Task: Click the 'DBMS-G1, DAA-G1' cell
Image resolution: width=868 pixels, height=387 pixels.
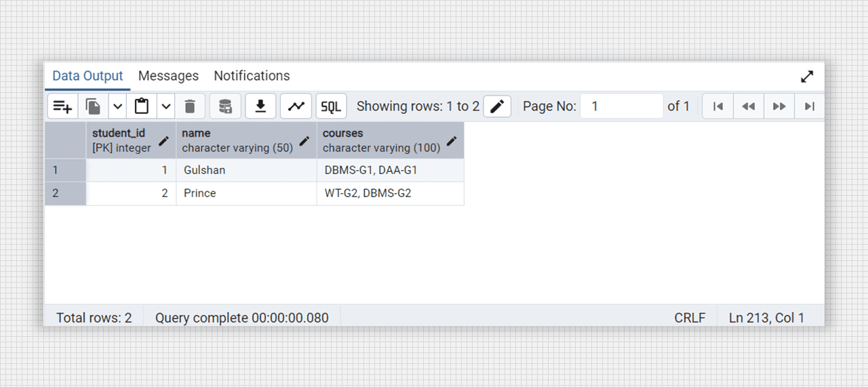Action: [391, 170]
